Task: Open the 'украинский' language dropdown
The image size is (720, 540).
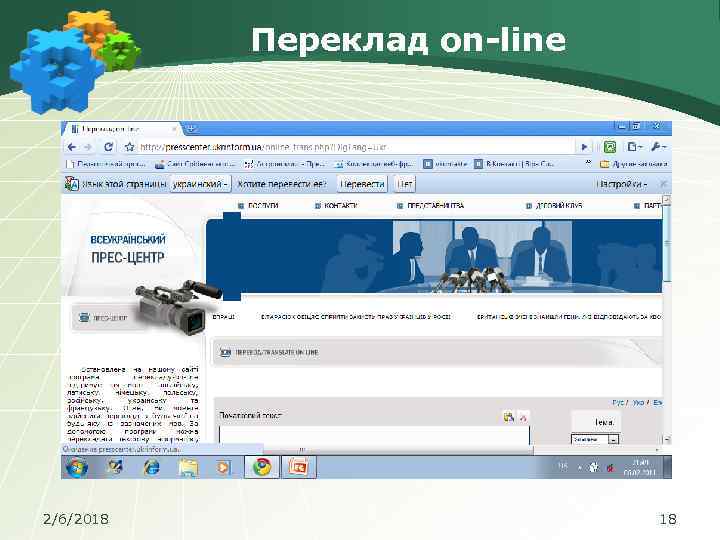Action: point(201,184)
